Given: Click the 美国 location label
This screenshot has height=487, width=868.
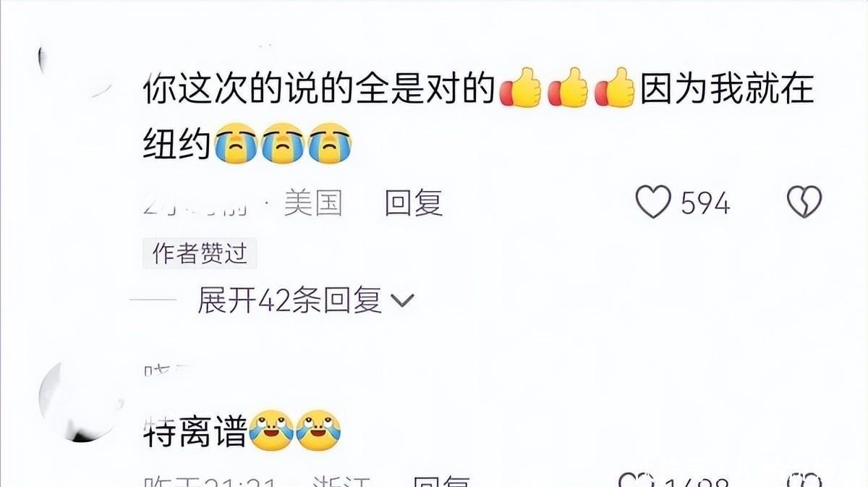Looking at the screenshot, I should 312,203.
